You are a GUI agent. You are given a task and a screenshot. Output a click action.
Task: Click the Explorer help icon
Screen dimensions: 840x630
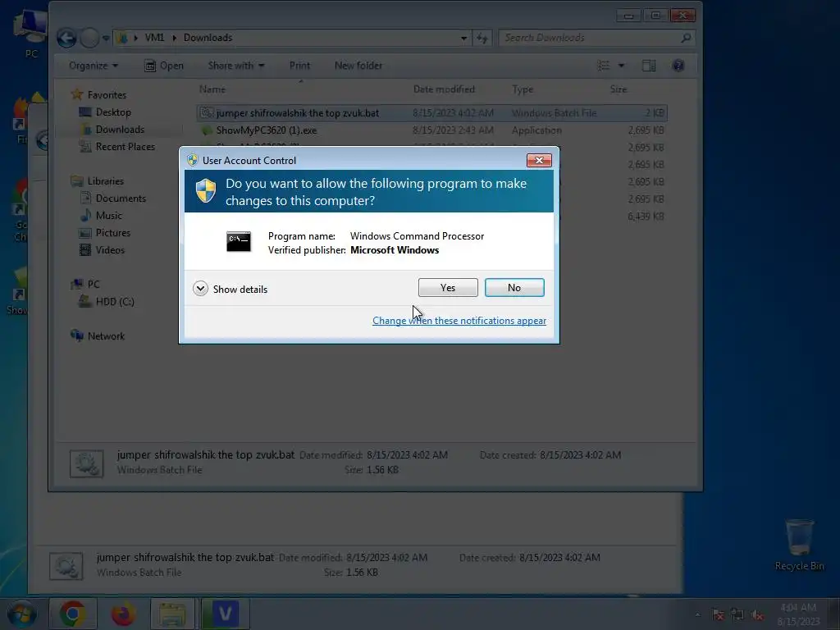coord(678,66)
